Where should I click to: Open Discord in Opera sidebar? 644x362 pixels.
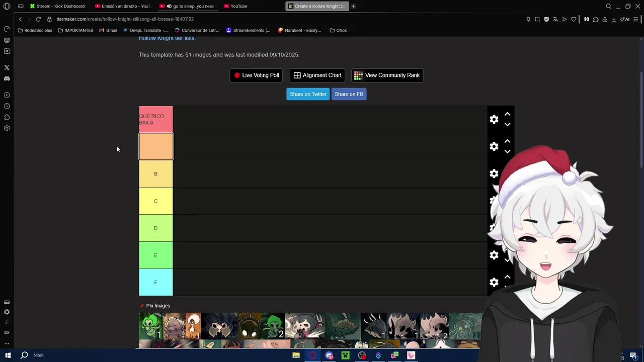coord(7,78)
